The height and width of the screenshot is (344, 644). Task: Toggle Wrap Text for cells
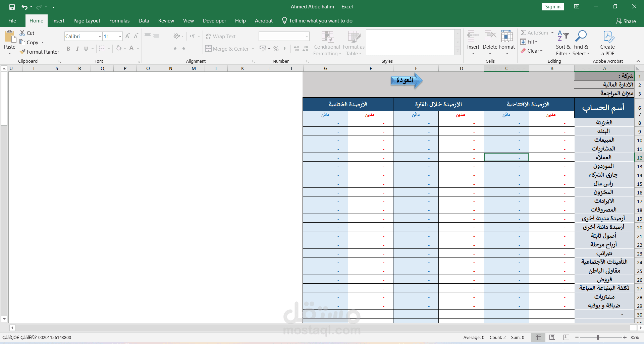point(221,36)
